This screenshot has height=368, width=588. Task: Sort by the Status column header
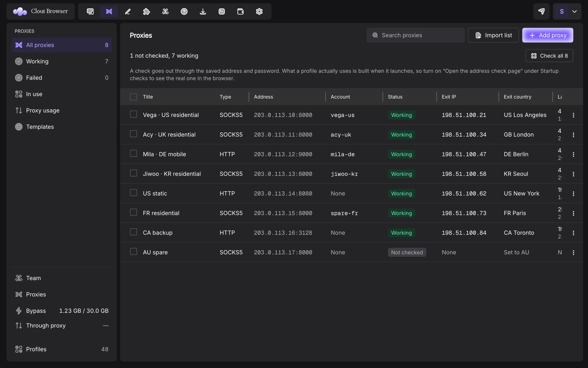click(x=395, y=97)
